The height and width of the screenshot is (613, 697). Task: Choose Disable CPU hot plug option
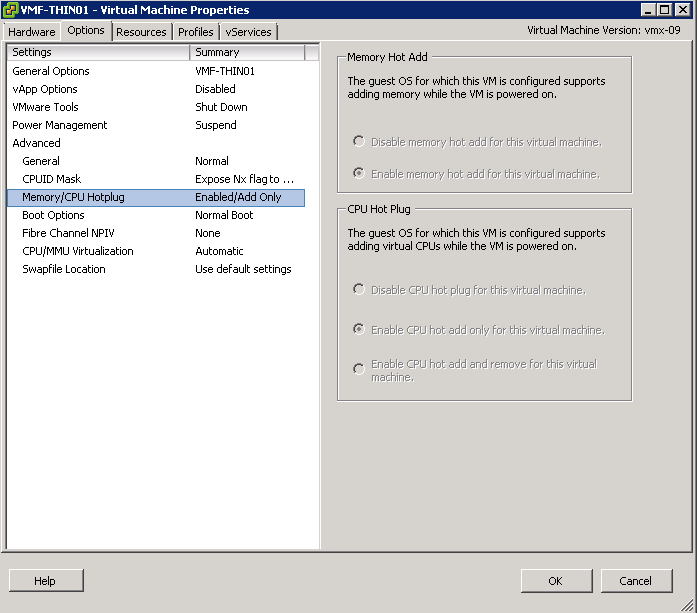(x=359, y=290)
